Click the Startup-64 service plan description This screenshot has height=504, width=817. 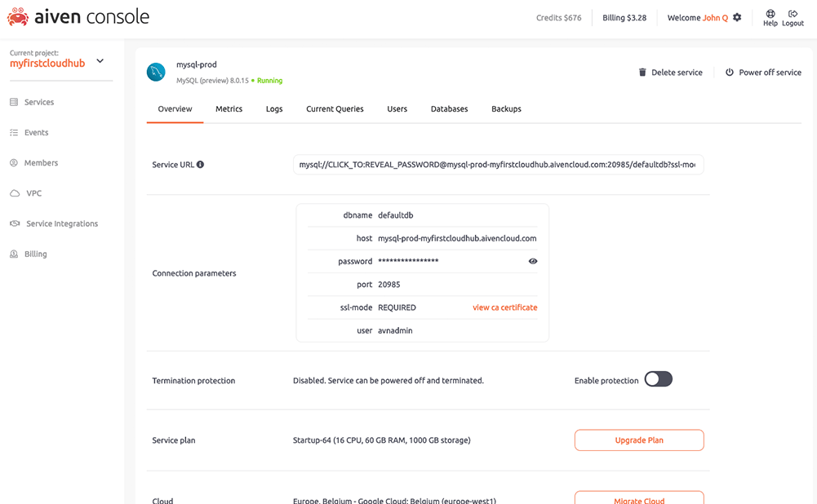point(381,440)
